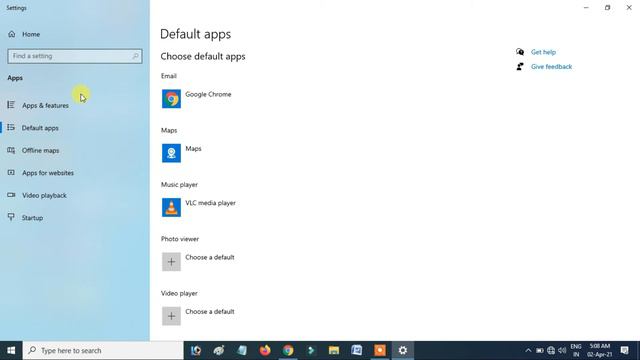Open Google Chrome from the taskbar

[x=288, y=350]
